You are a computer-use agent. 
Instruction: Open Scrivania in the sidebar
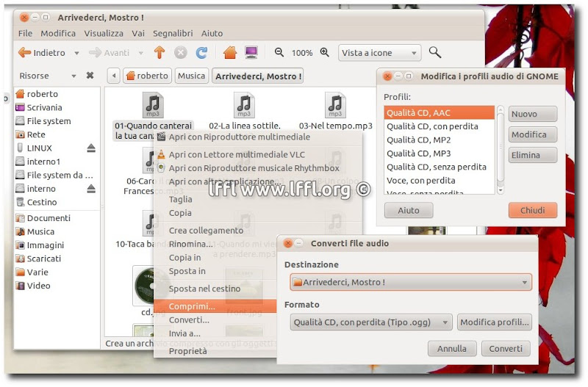point(39,107)
